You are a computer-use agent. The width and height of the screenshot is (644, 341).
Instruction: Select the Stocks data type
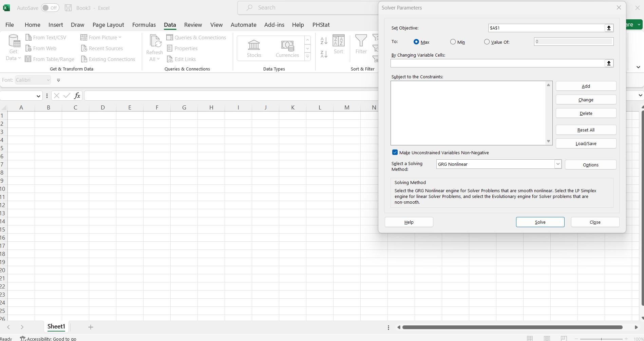click(x=254, y=48)
